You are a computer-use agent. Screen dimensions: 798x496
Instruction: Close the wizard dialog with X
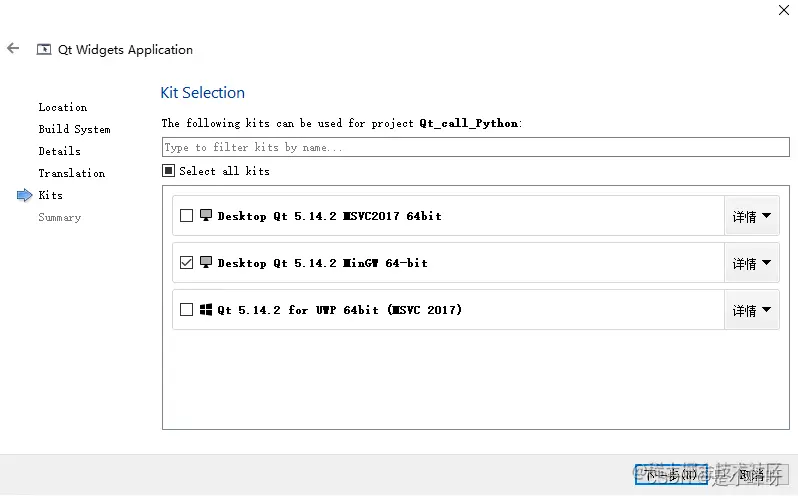tap(784, 10)
